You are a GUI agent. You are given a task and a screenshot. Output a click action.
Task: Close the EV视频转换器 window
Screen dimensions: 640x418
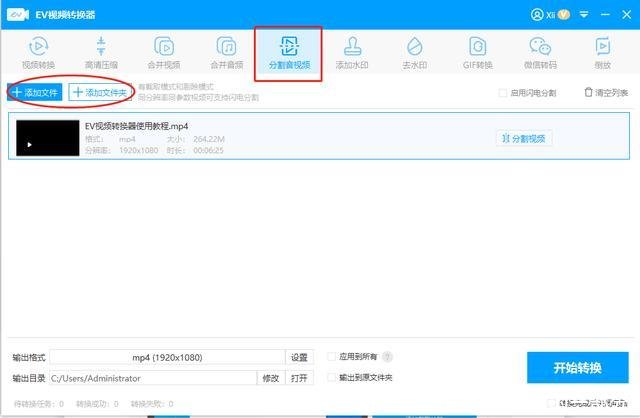click(x=627, y=15)
